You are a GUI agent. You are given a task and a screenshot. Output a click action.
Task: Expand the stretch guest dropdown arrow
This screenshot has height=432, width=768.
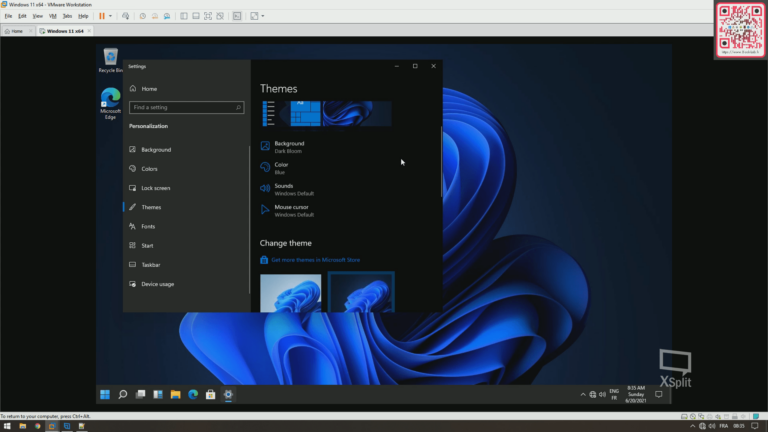pos(263,16)
